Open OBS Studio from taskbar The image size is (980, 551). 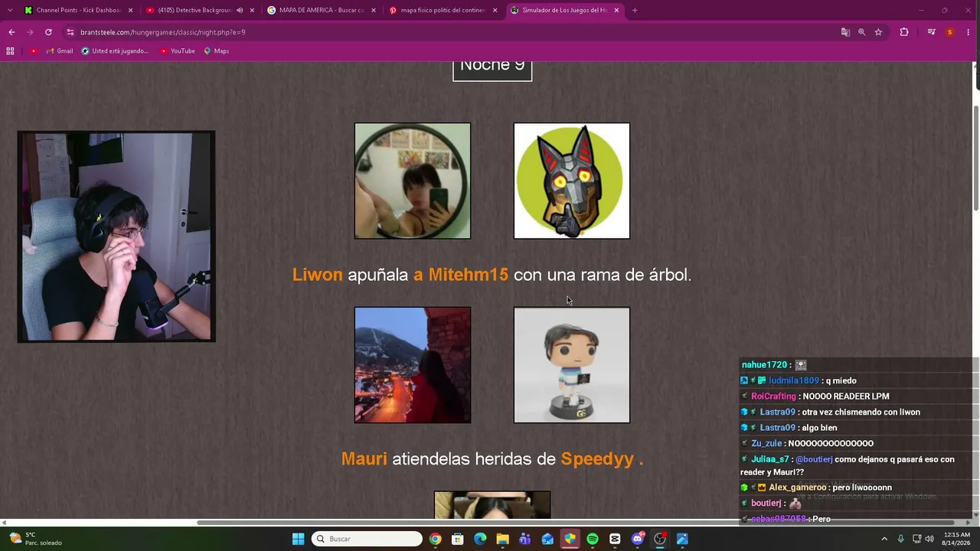(660, 539)
